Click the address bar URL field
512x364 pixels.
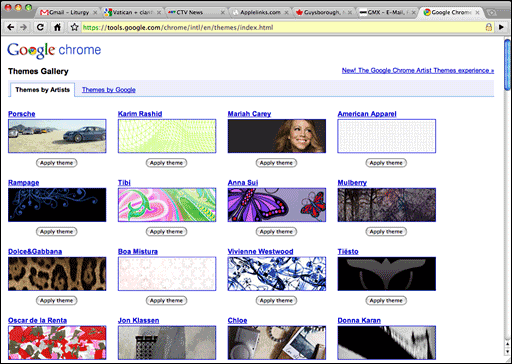coord(283,27)
